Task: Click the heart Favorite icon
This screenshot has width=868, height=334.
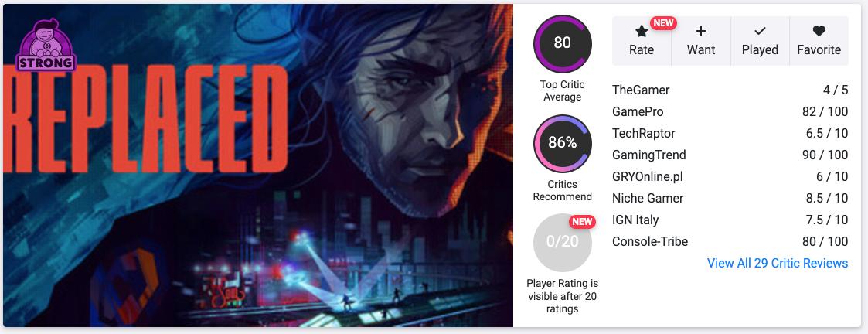Action: [819, 31]
